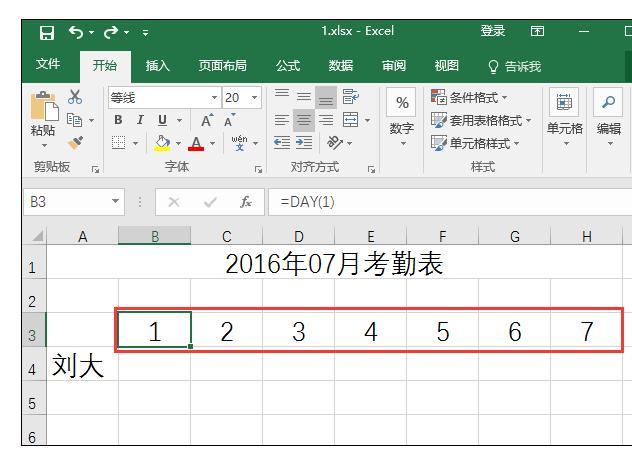This screenshot has height=457, width=632.
Task: Click Middle Align icon
Action: pyautogui.click(x=304, y=97)
